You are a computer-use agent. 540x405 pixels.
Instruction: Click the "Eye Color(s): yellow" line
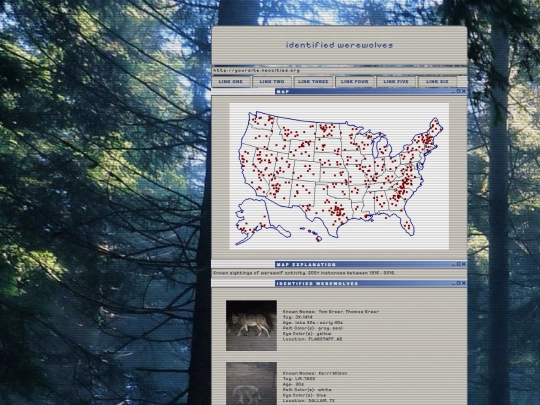tap(307, 334)
